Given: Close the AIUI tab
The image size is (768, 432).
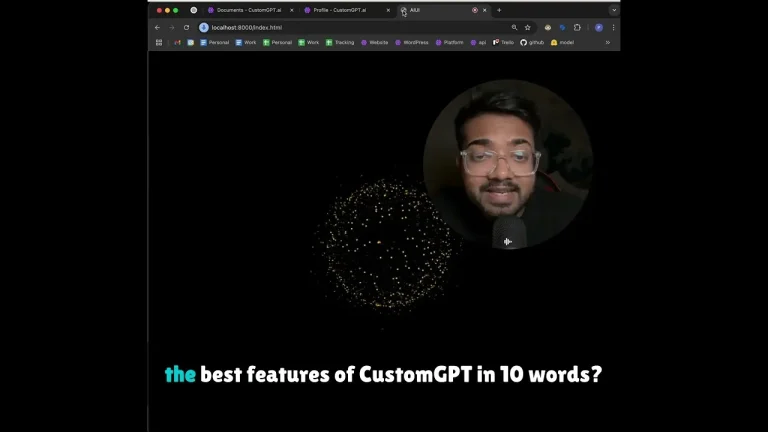Looking at the screenshot, I should [484, 10].
